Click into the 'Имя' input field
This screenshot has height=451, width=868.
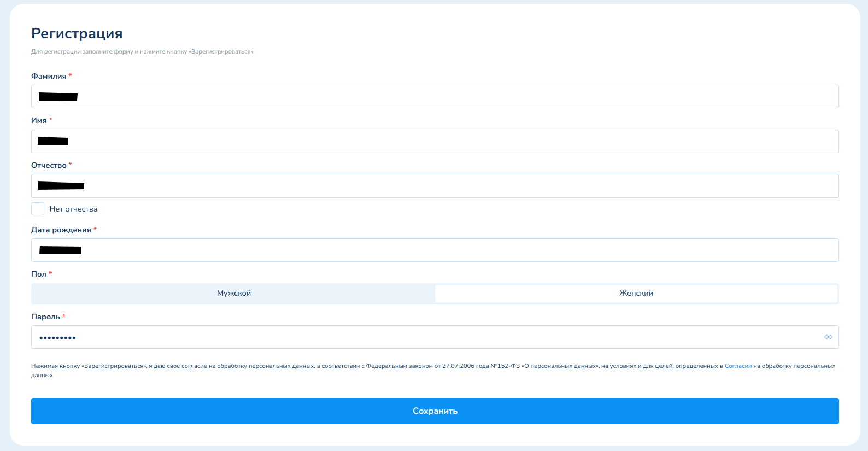435,142
